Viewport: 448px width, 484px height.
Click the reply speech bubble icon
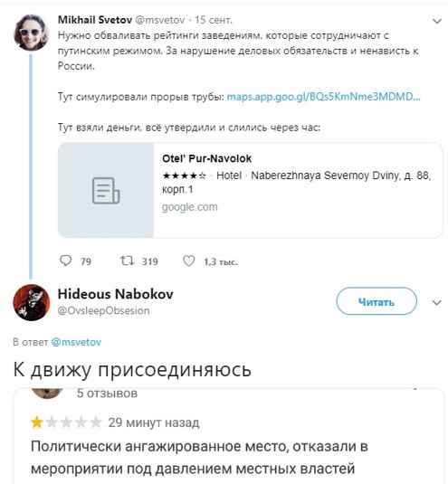tap(65, 261)
